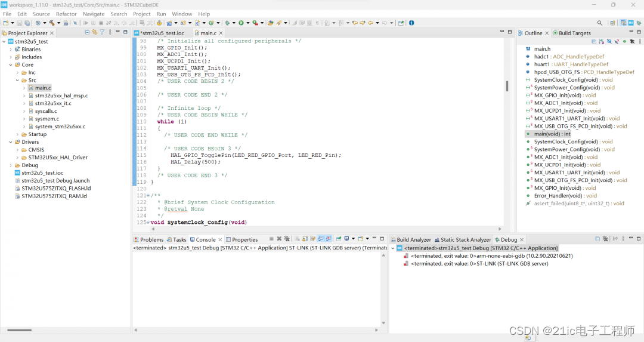The image size is (644, 342).
Task: Expand the CMSIS folder
Action: point(17,150)
